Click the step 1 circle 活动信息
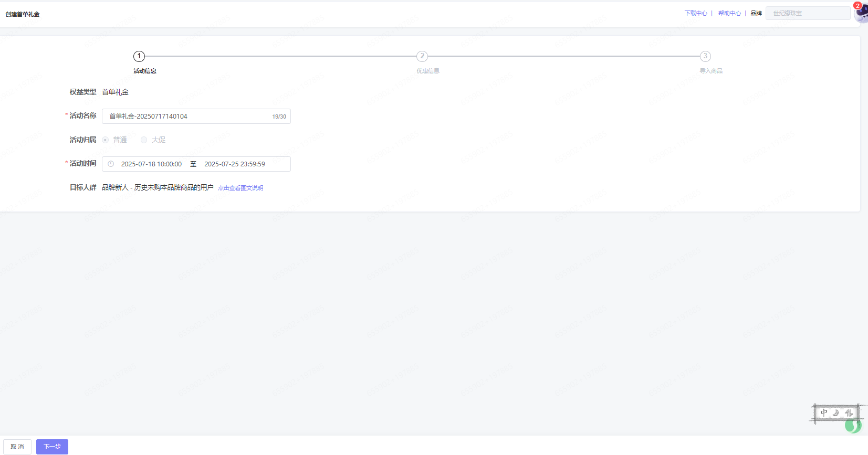 tap(139, 56)
